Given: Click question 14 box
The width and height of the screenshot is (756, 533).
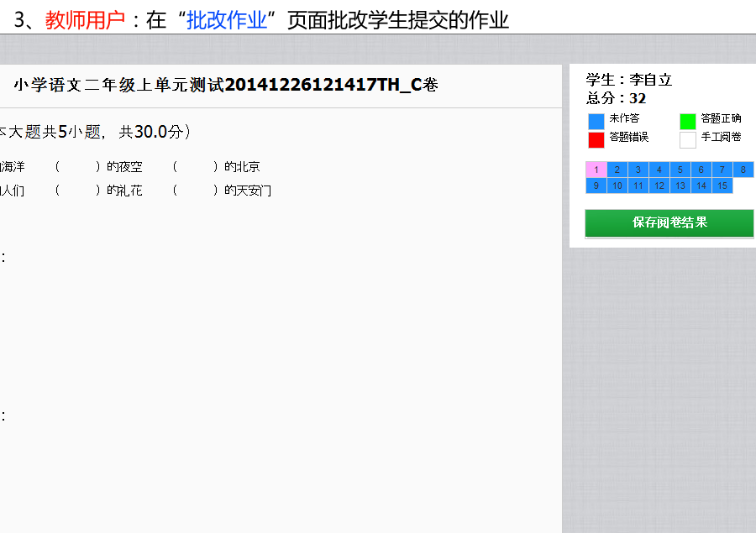Looking at the screenshot, I should tap(701, 186).
